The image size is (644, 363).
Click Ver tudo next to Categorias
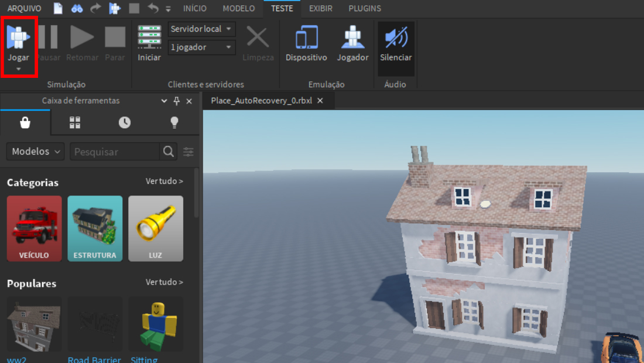(165, 181)
